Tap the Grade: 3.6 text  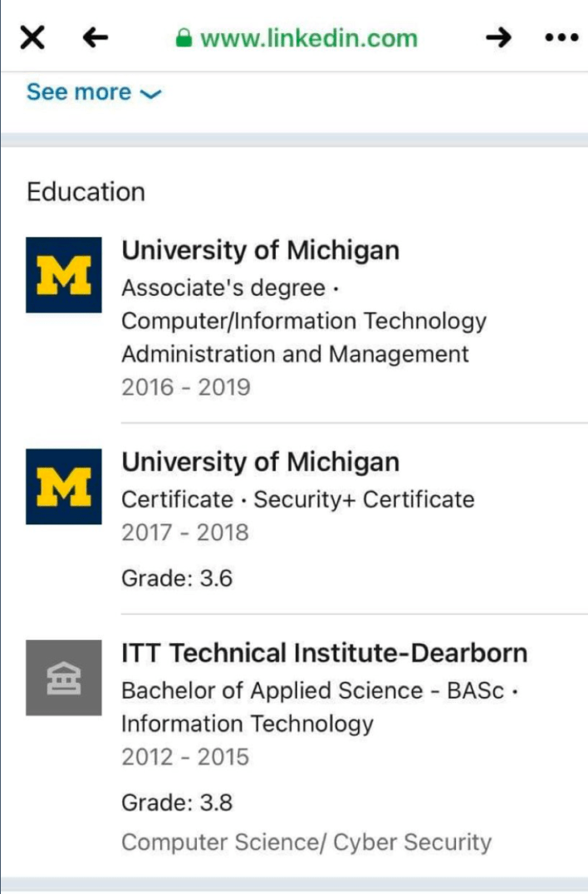point(177,578)
